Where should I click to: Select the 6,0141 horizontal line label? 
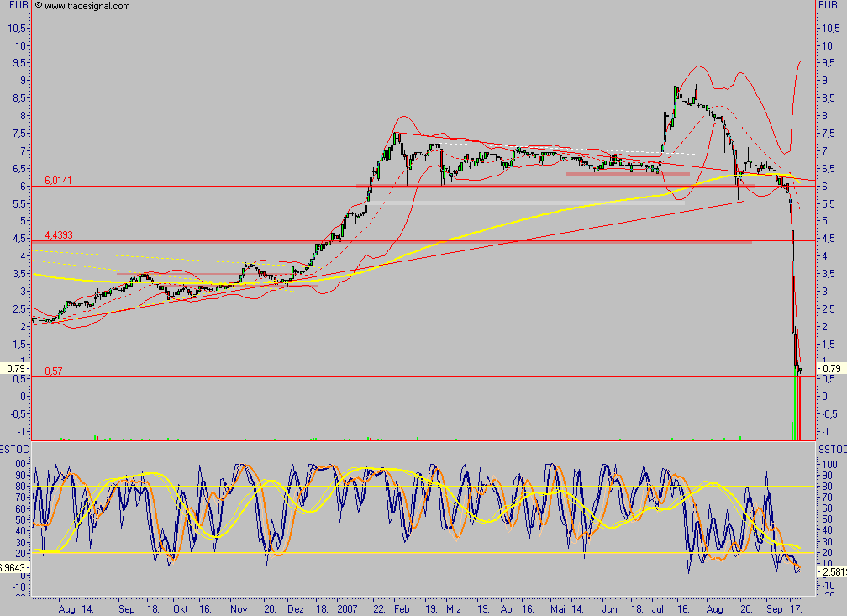[x=59, y=180]
